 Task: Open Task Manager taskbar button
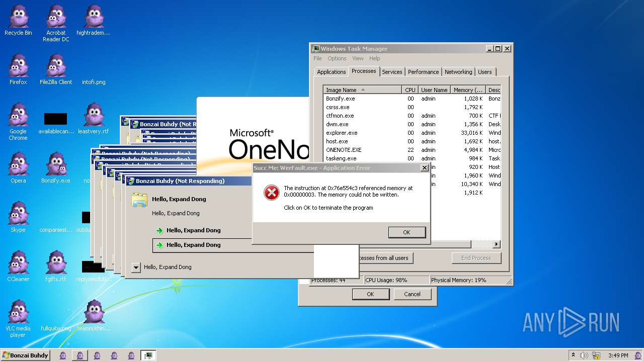tap(148, 355)
